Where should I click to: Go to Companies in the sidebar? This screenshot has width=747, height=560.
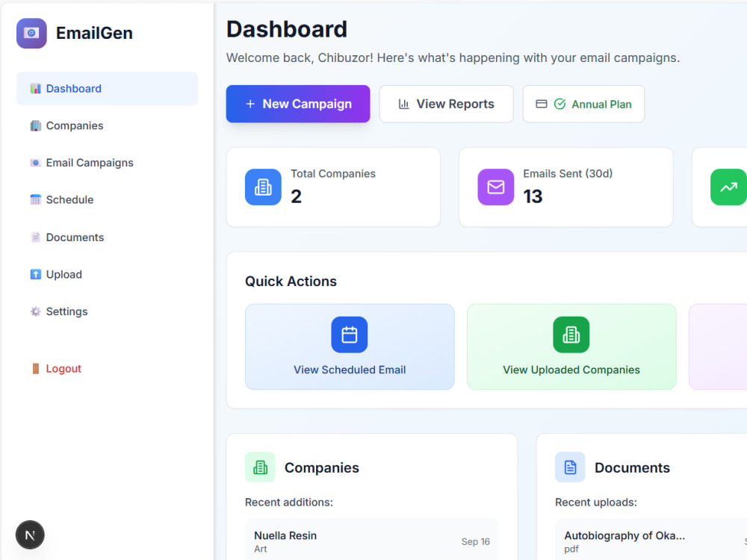point(107,125)
